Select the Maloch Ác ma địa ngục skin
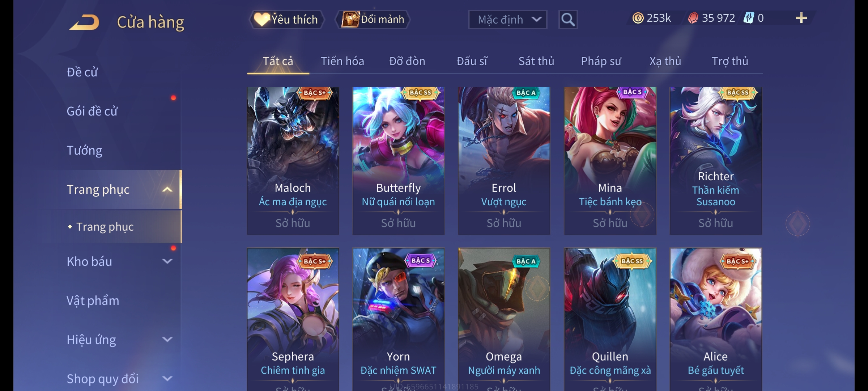 (x=293, y=161)
